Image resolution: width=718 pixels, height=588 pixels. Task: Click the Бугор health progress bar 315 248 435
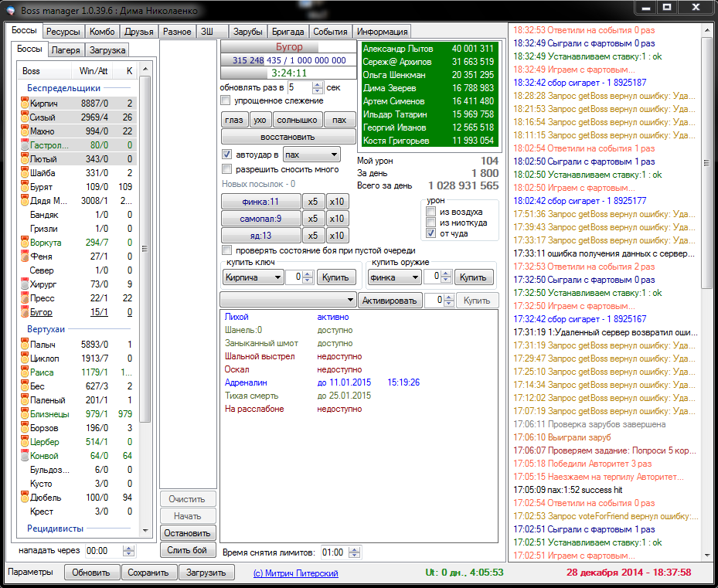tap(288, 60)
